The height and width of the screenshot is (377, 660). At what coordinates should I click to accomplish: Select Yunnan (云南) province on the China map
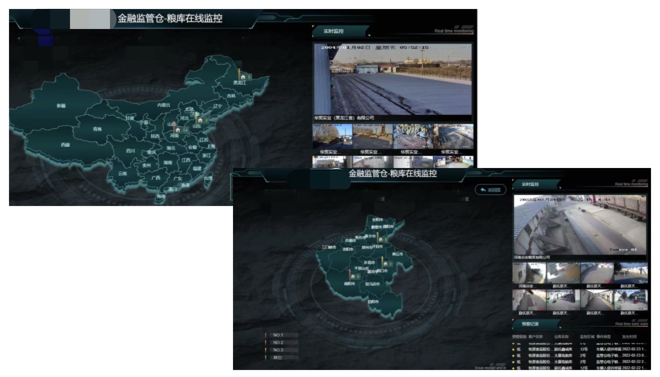(122, 173)
